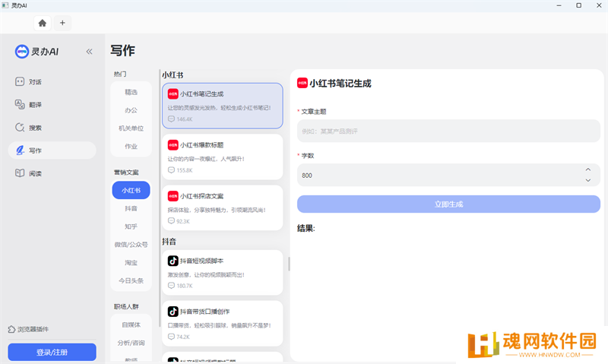Click the 对话 chat bubble icon
608x364 pixels.
20,81
